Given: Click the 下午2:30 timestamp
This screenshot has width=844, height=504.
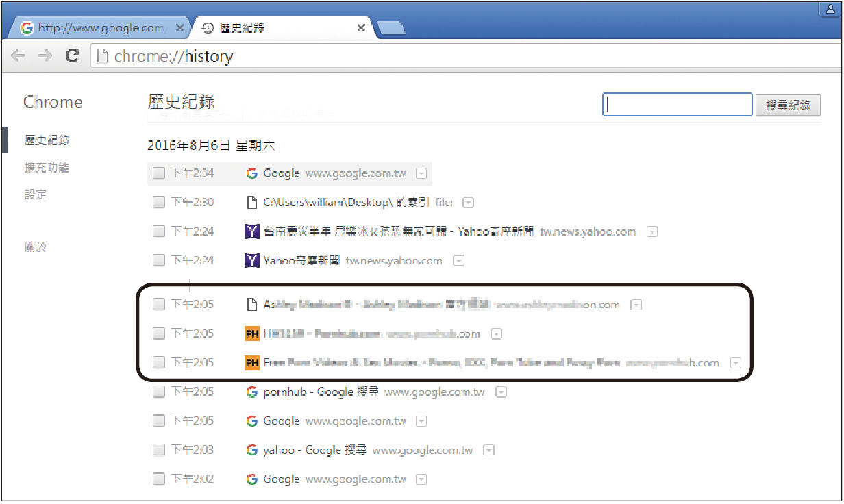Looking at the screenshot, I should coord(193,202).
